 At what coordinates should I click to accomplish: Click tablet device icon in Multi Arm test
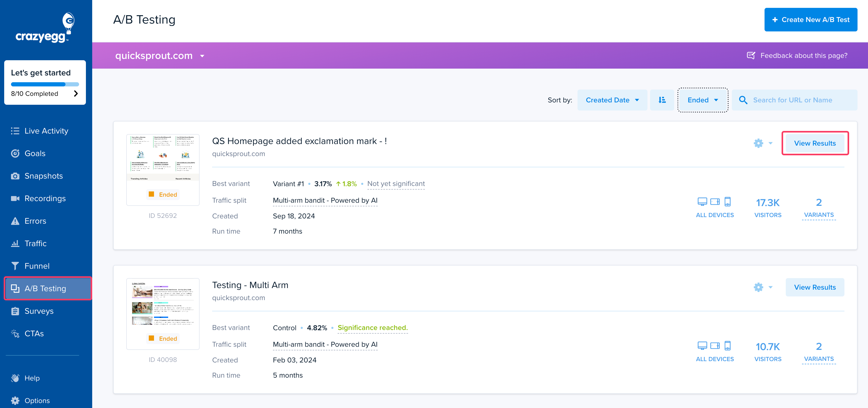click(715, 346)
